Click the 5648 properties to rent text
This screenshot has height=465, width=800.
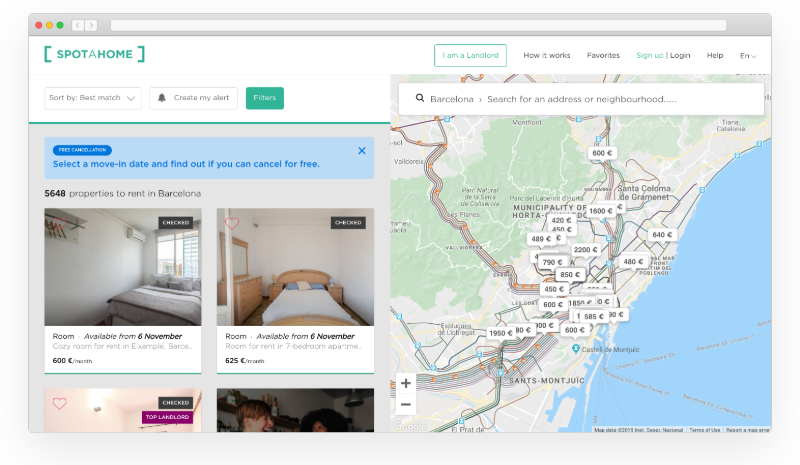pos(122,193)
